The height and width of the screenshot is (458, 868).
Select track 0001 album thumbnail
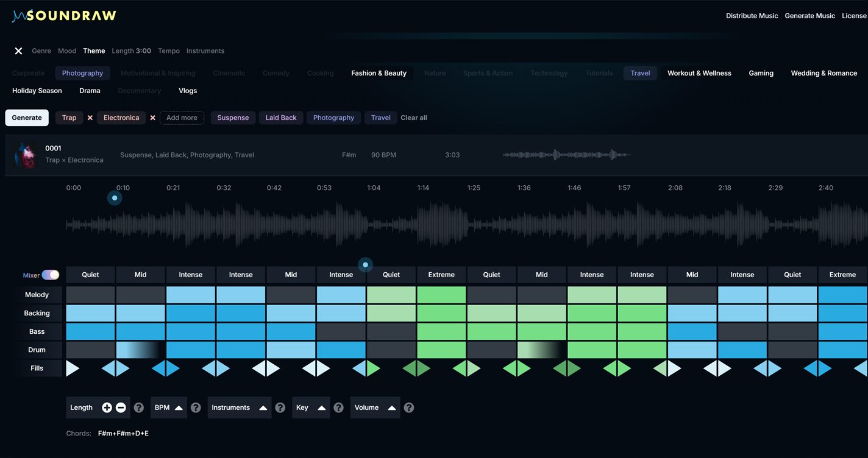tap(25, 155)
